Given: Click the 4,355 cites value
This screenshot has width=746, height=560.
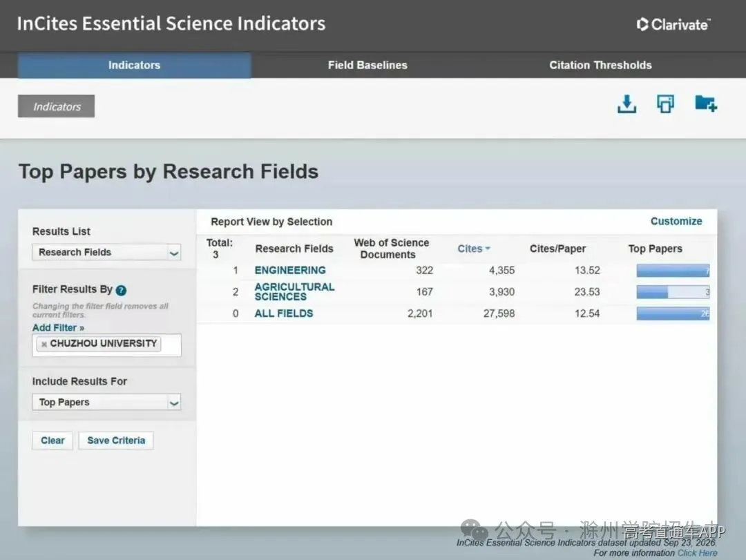Looking at the screenshot, I should click(x=501, y=270).
